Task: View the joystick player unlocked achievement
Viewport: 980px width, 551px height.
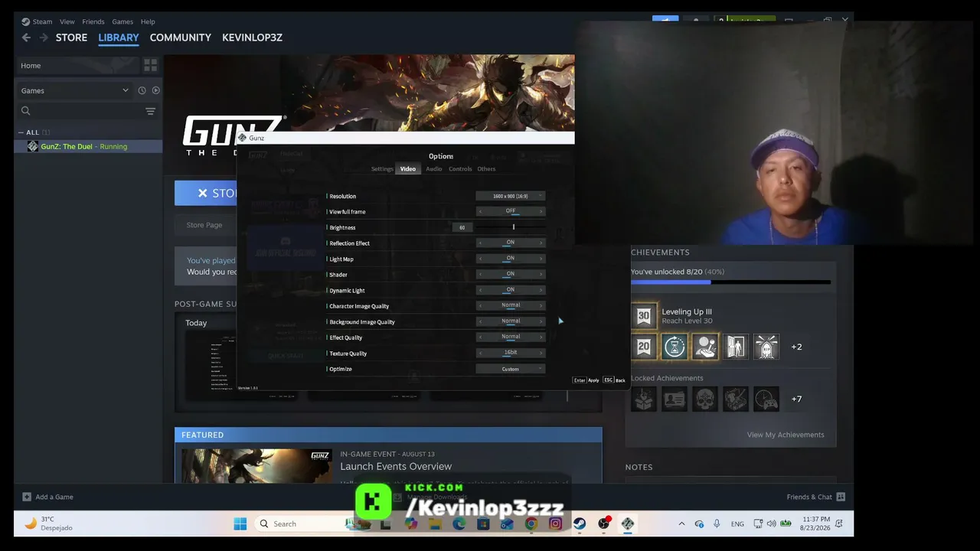Action: [x=705, y=347]
